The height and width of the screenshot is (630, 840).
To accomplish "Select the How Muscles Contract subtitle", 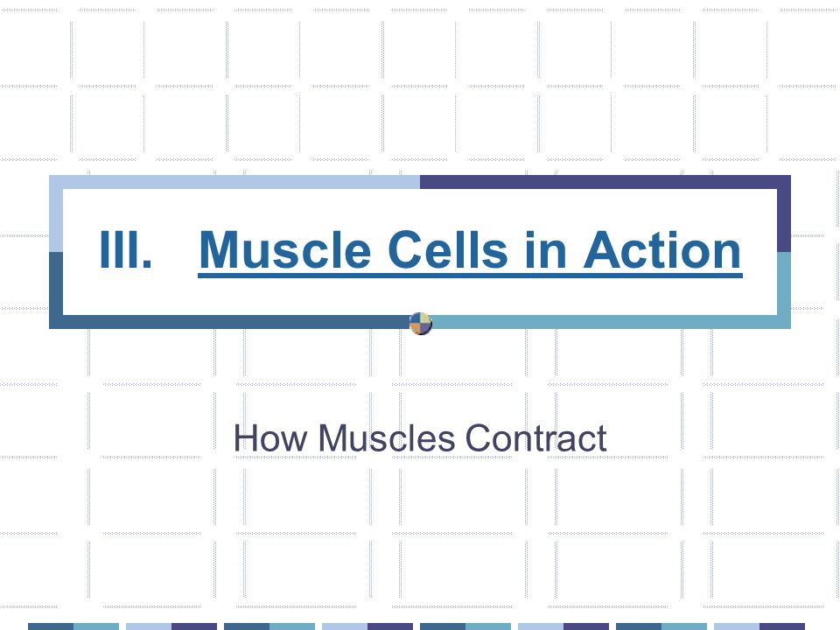I will (420, 438).
